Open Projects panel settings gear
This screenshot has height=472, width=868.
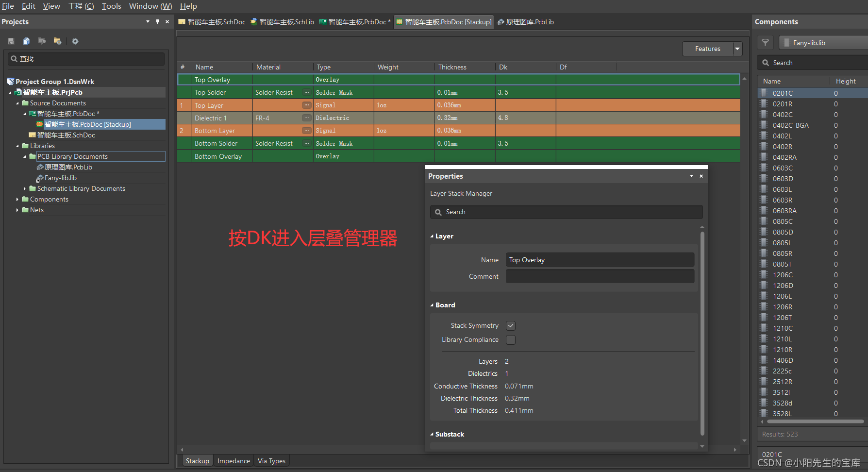pos(75,41)
